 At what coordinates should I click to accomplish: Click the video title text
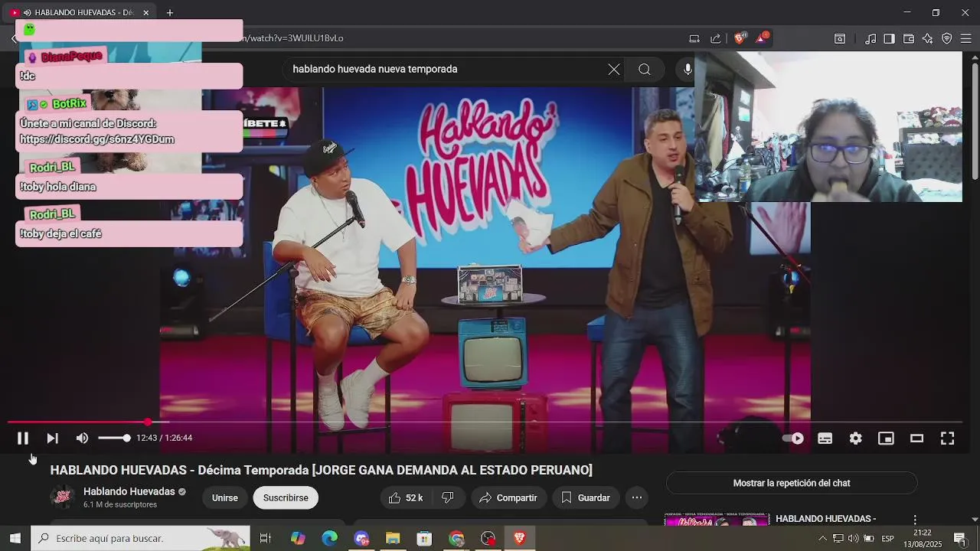coord(322,470)
